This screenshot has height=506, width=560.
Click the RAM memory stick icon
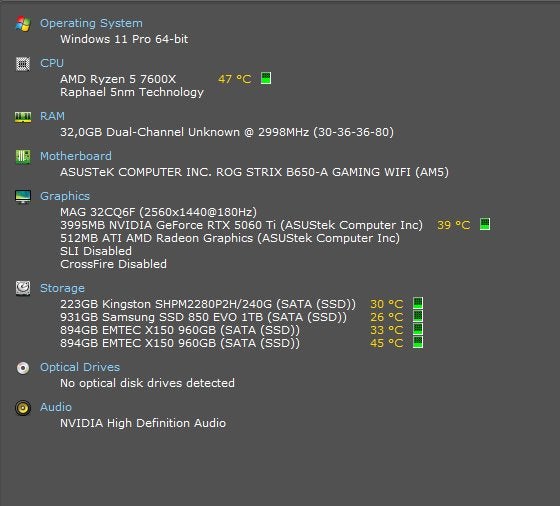pos(23,117)
